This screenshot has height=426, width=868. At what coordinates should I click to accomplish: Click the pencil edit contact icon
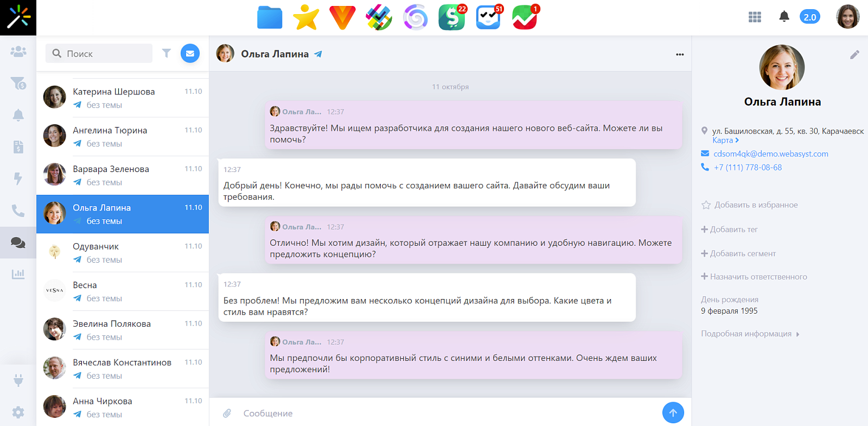pyautogui.click(x=854, y=54)
